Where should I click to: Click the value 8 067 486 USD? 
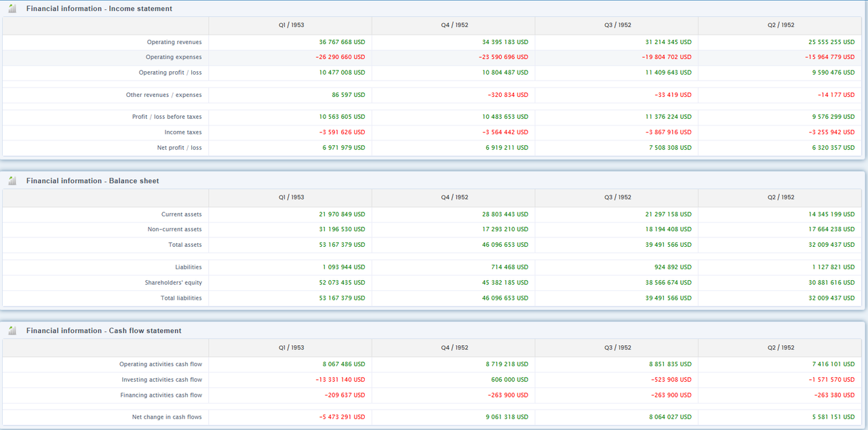pos(344,365)
